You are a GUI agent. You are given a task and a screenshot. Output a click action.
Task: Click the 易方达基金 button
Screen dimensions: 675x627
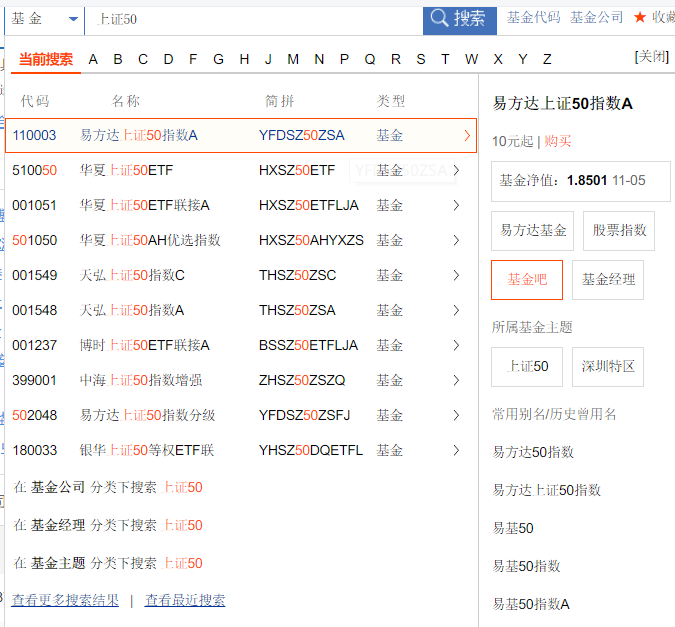[x=533, y=231]
